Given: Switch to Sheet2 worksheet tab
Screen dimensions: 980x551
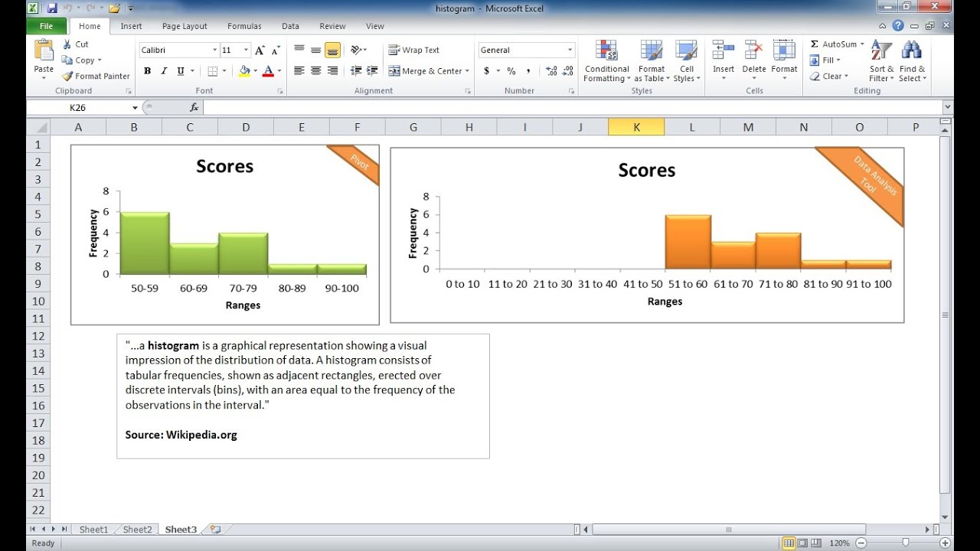Looking at the screenshot, I should [x=138, y=530].
